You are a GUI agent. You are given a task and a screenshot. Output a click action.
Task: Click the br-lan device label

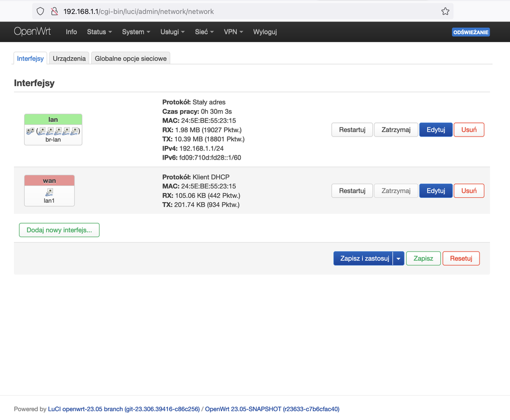point(53,140)
